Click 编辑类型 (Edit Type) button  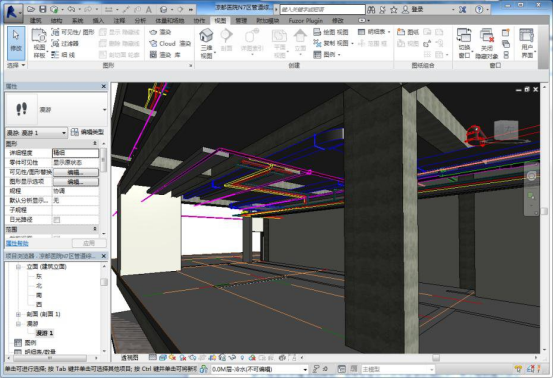click(x=88, y=132)
